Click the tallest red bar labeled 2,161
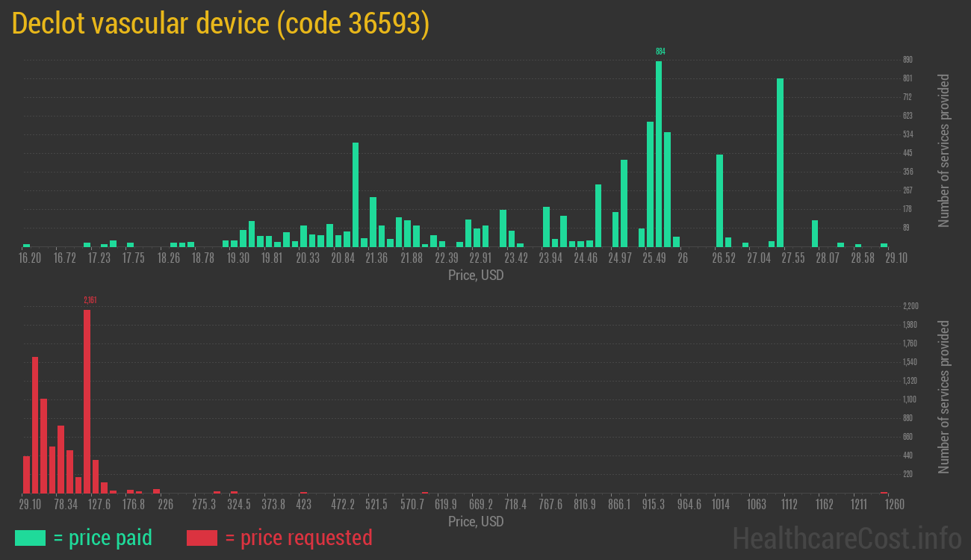Viewport: 971px width, 560px height. (87, 401)
